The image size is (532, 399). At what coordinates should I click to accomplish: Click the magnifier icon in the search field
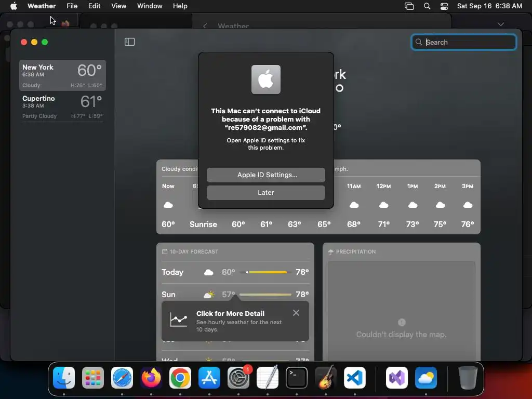coord(419,42)
